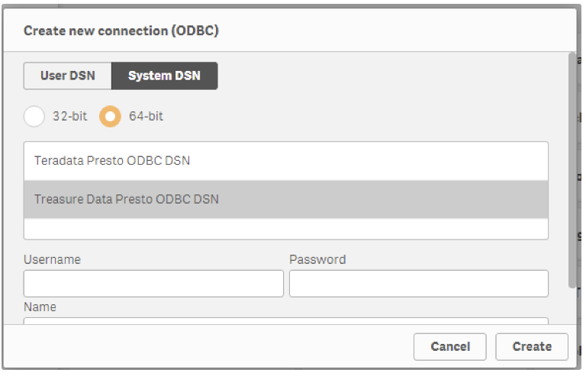
Task: Click the Username field label
Action: tap(52, 259)
